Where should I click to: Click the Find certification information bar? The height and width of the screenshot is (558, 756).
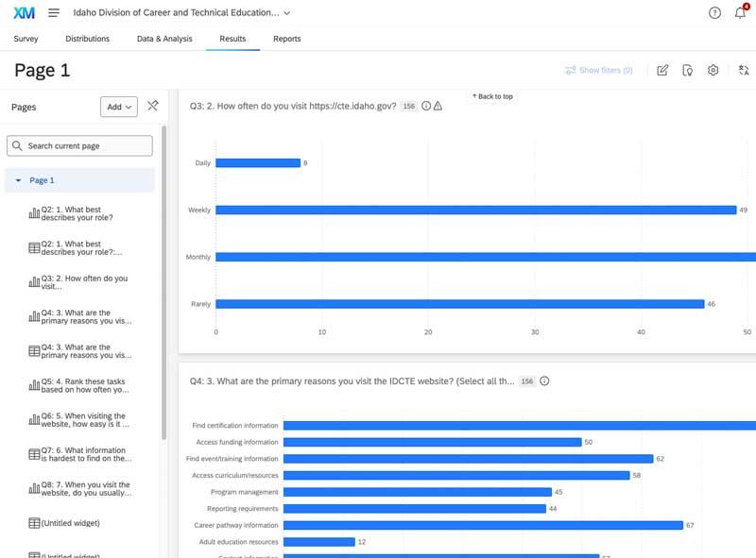[x=520, y=426]
